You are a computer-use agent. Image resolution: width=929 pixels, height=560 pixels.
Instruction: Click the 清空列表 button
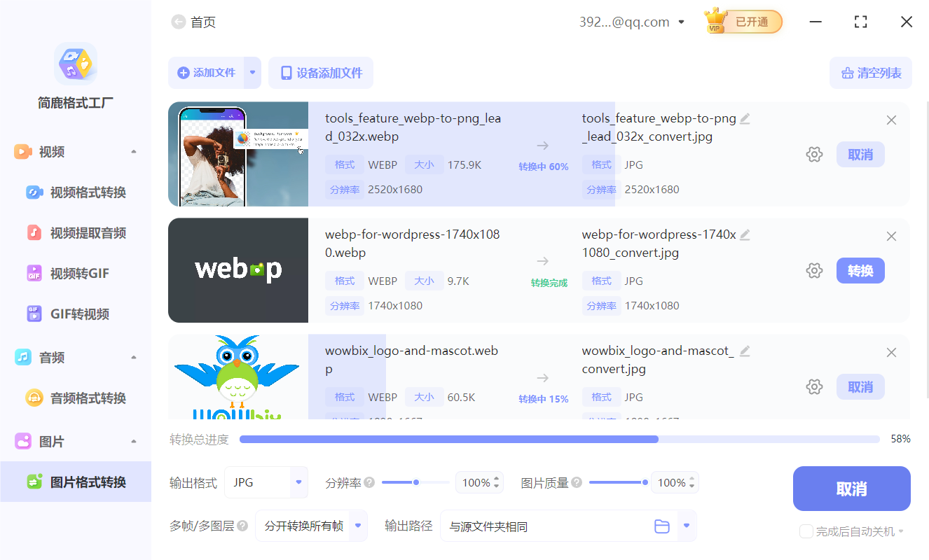coord(870,73)
